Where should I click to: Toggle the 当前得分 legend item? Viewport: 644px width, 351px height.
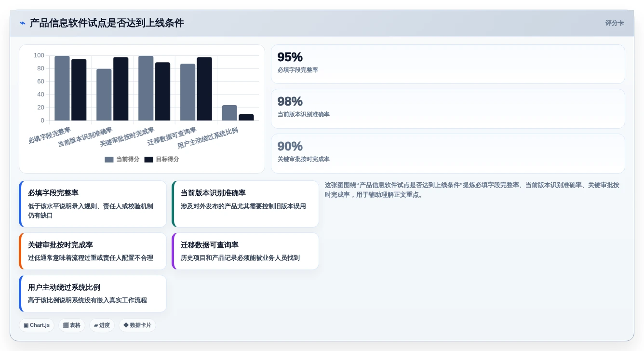pyautogui.click(x=122, y=159)
